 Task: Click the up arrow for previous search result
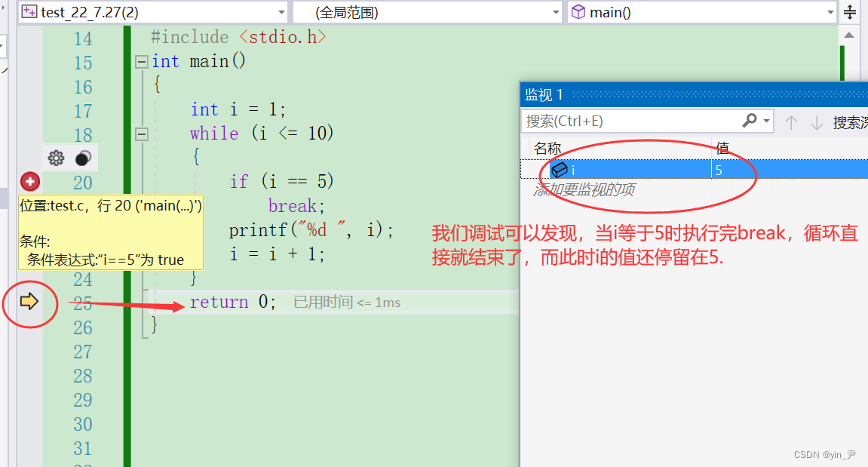(791, 121)
